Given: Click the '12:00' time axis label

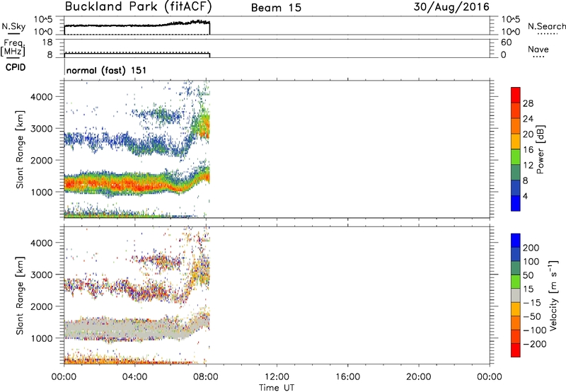Looking at the screenshot, I should pyautogui.click(x=277, y=377).
